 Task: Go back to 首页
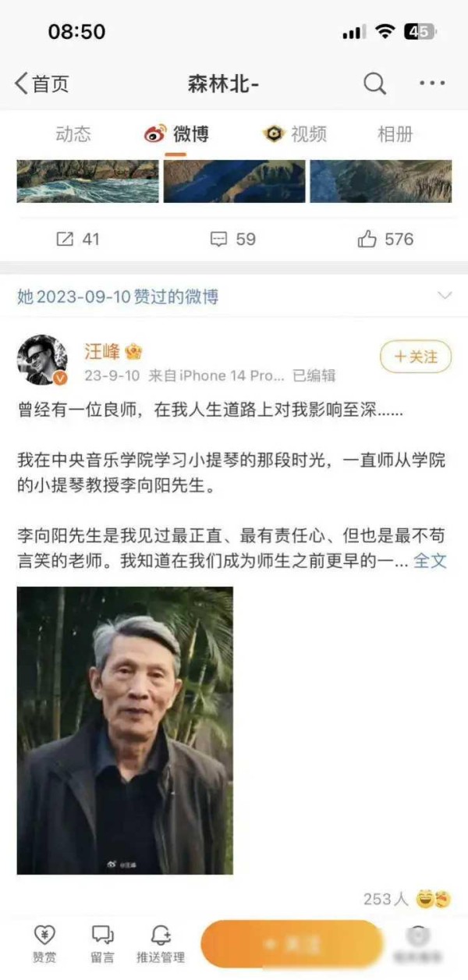(42, 83)
